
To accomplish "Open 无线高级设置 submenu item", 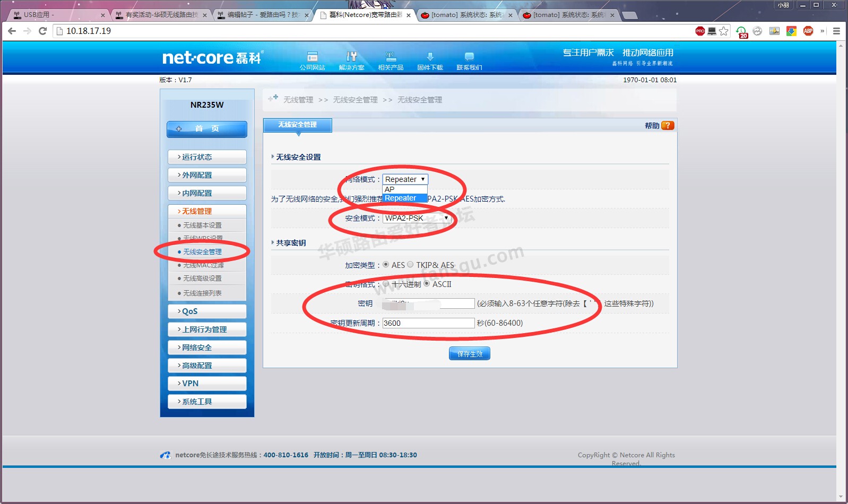I will tap(202, 279).
